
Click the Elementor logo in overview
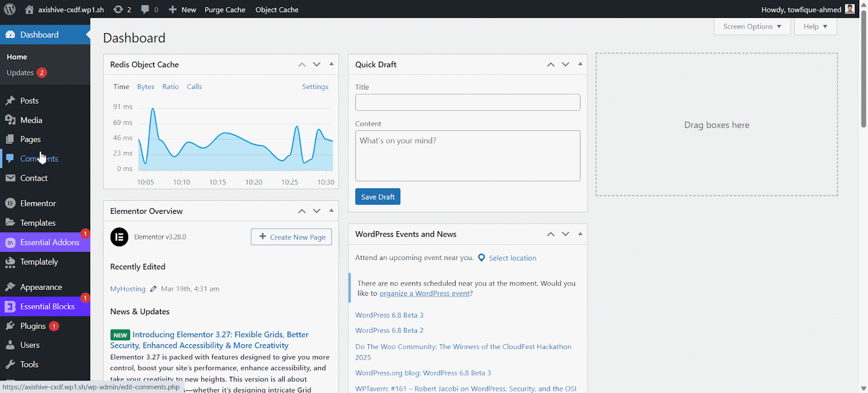pos(119,237)
